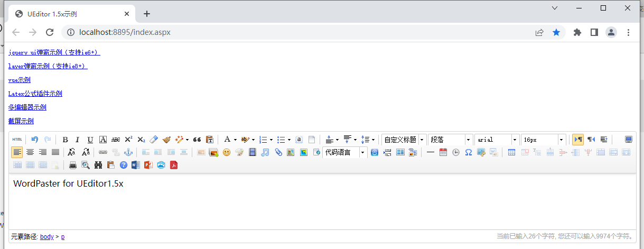Open Chrome three-dot menu

coord(629,32)
